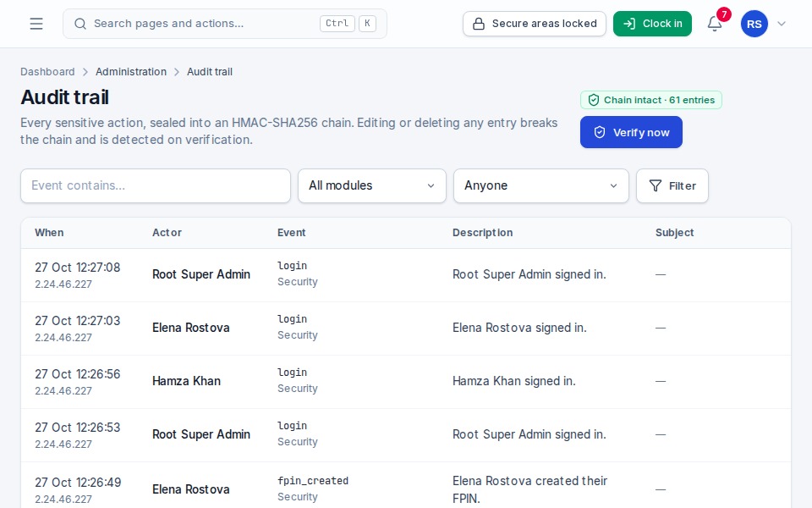Screen dimensions: 812x508
Task: Go to the Administration breadcrumb
Action: tap(131, 71)
